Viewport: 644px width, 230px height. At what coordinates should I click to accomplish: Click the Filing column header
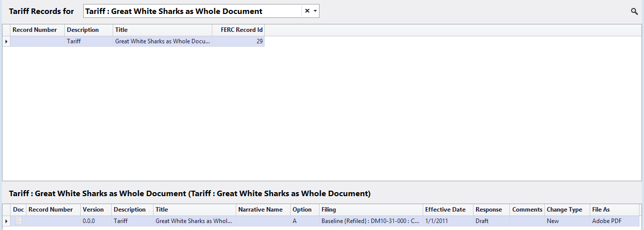pyautogui.click(x=371, y=210)
